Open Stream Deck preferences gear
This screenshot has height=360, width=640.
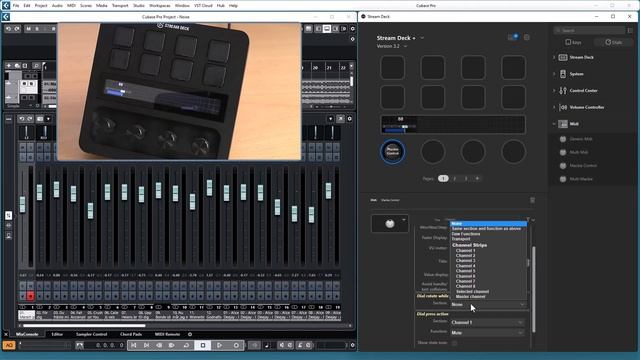pyautogui.click(x=527, y=37)
